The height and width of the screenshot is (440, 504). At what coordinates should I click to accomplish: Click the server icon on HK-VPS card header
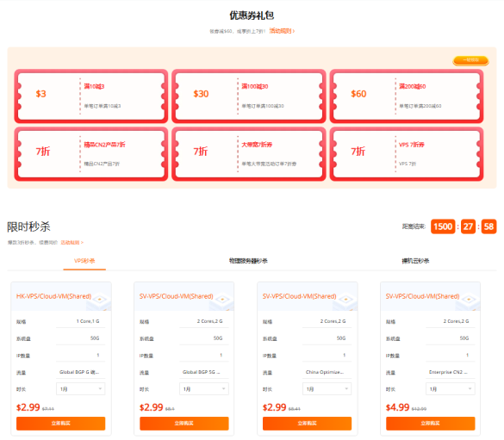100,301
